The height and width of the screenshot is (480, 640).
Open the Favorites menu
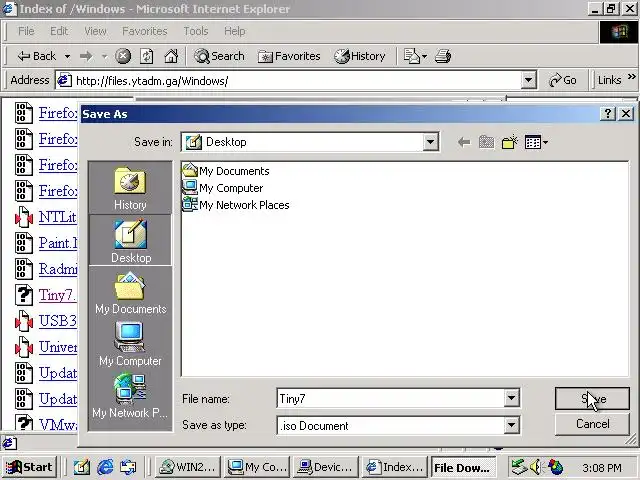tap(144, 31)
